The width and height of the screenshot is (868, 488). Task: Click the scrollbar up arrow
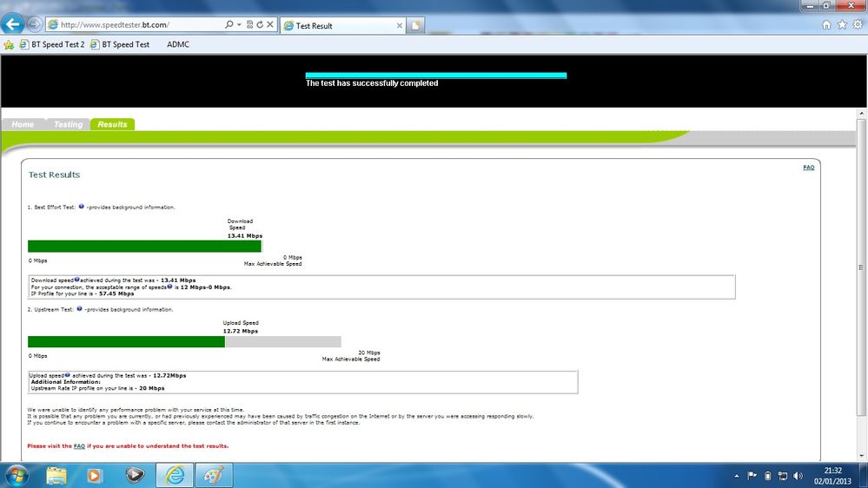pyautogui.click(x=861, y=114)
